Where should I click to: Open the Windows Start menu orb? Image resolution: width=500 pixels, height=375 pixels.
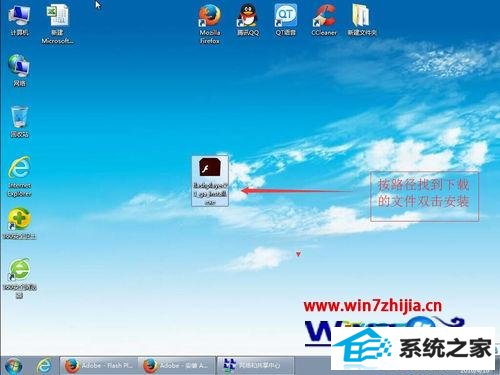(x=13, y=366)
